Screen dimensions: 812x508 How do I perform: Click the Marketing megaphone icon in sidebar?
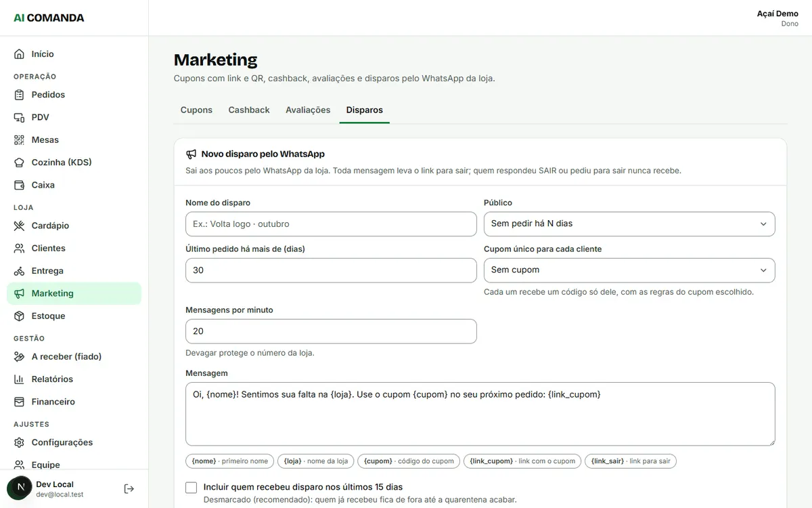point(19,293)
